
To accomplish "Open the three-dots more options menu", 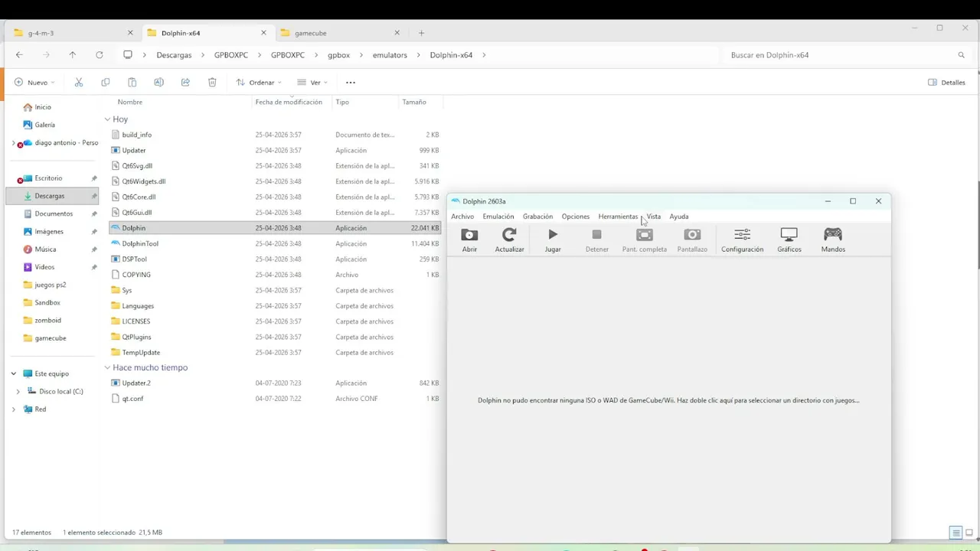I will 351,83.
